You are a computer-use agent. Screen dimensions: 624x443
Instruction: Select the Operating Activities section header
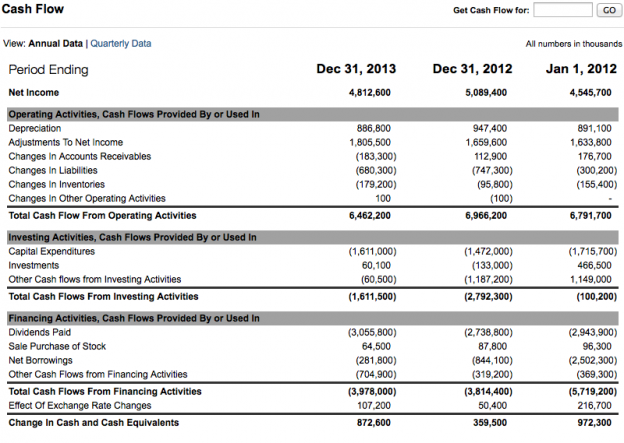tap(313, 114)
